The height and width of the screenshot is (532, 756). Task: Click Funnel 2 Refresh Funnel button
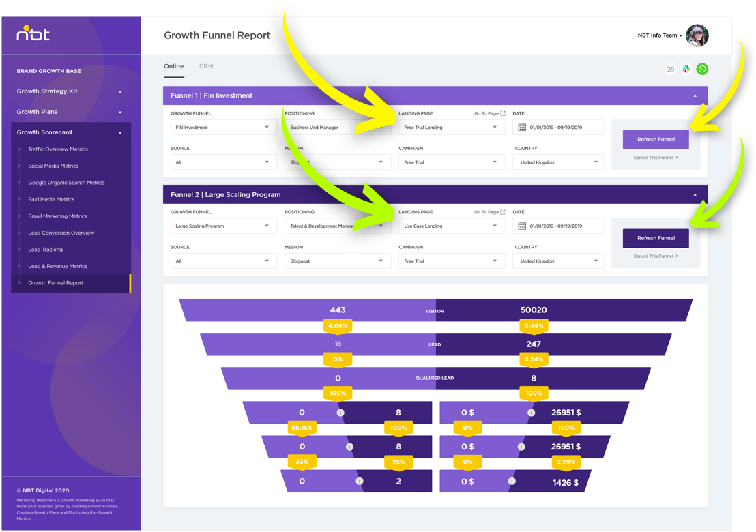tap(656, 238)
